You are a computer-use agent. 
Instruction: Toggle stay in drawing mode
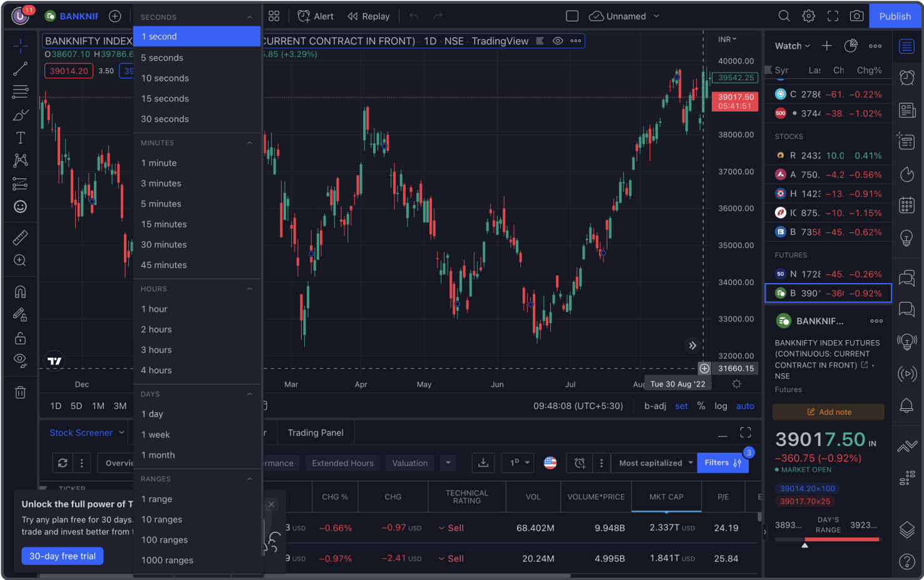pos(20,314)
